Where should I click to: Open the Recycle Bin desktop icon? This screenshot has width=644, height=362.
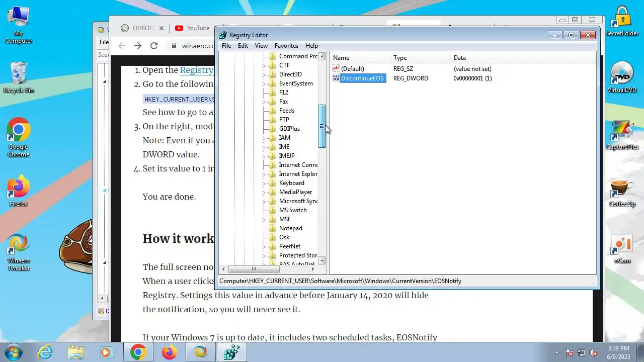(x=19, y=78)
